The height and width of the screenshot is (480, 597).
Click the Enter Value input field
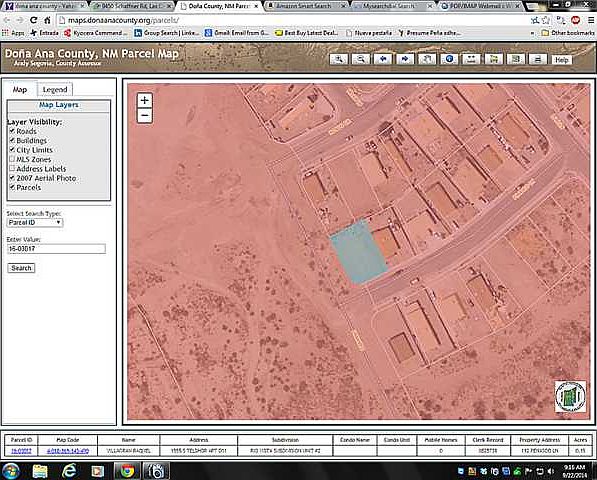[56, 249]
